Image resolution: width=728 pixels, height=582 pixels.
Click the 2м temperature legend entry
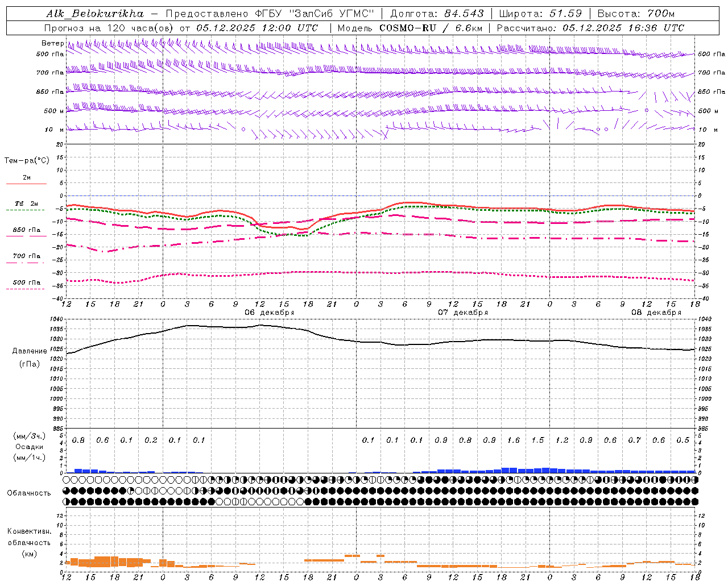tap(27, 178)
